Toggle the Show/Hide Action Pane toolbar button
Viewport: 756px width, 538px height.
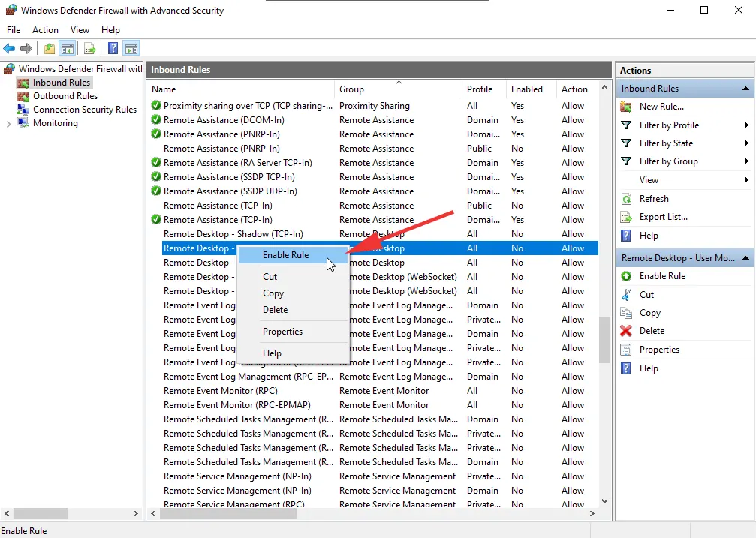[x=131, y=49]
